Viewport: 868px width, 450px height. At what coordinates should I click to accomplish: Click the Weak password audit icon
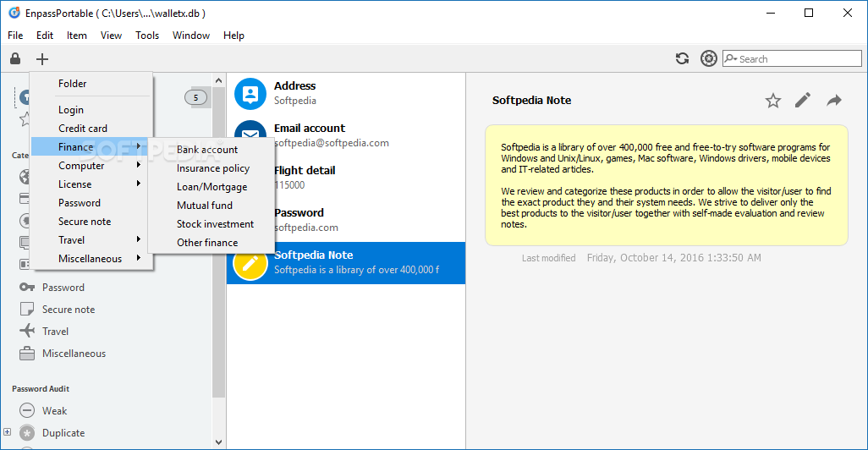tap(26, 411)
